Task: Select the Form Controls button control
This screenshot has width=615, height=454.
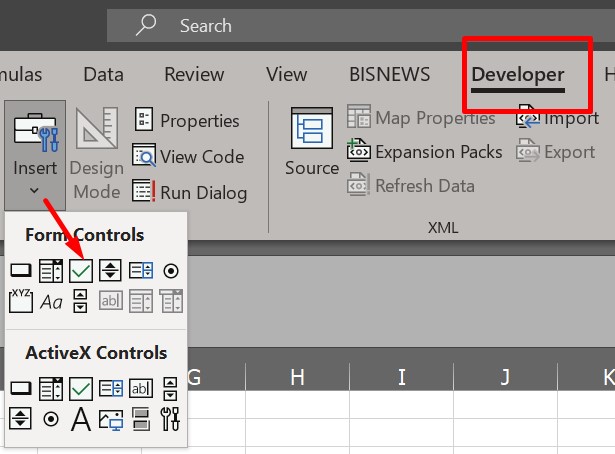Action: coord(20,270)
